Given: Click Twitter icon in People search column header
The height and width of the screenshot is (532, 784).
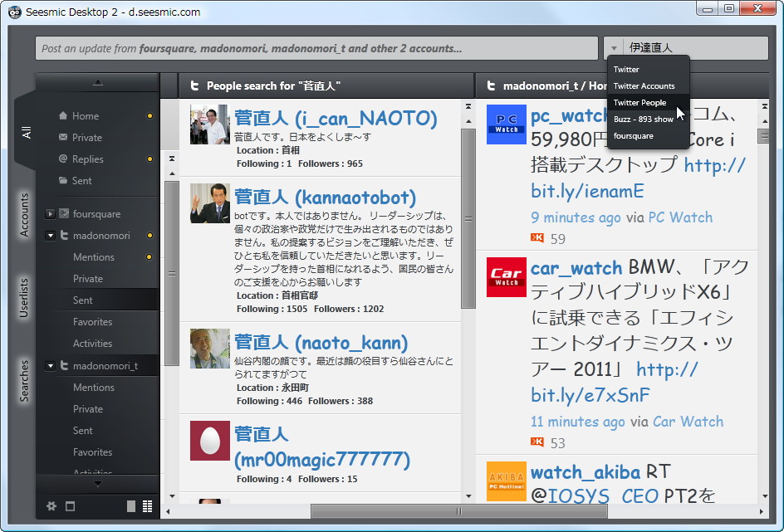Looking at the screenshot, I should pos(194,86).
